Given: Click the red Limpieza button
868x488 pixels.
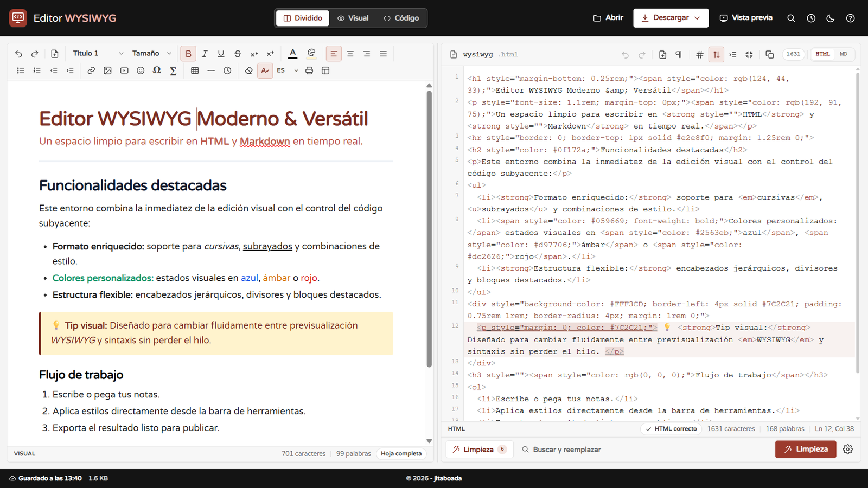Looking at the screenshot, I should [806, 449].
